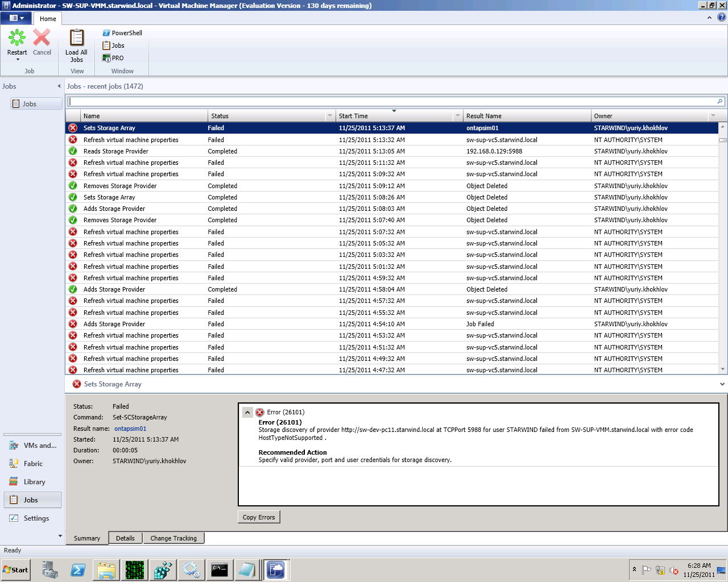Click the jobs search input field
728x582 pixels.
pos(392,102)
